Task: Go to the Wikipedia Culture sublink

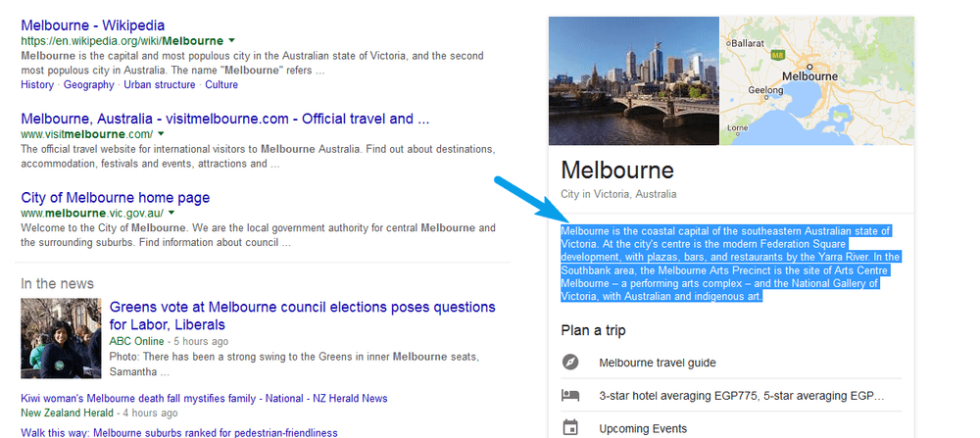Action: [221, 84]
